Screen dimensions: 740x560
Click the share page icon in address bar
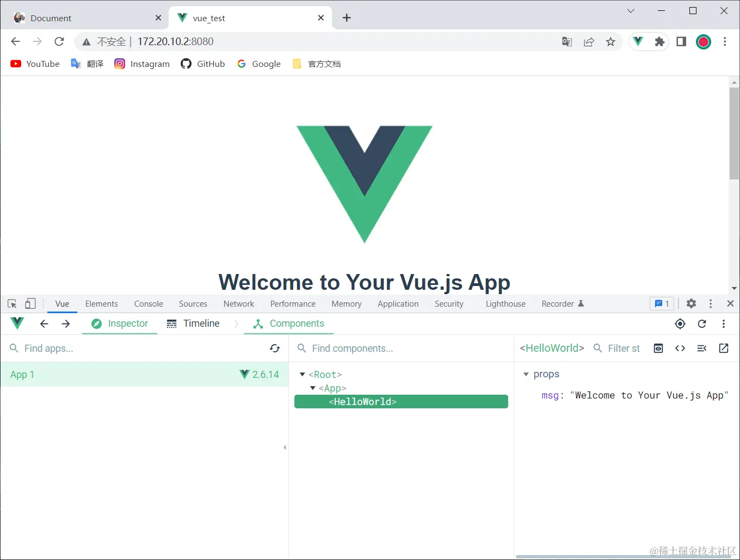click(x=589, y=42)
